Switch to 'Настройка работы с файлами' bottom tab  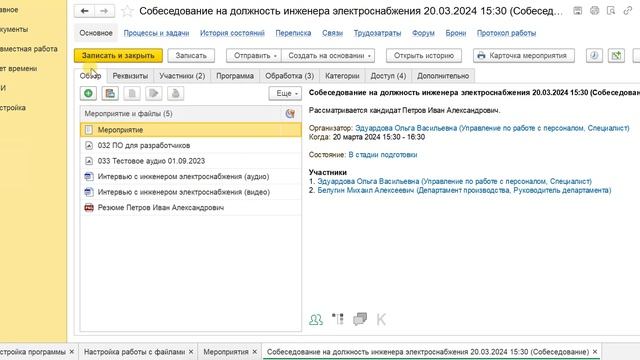tap(134, 351)
